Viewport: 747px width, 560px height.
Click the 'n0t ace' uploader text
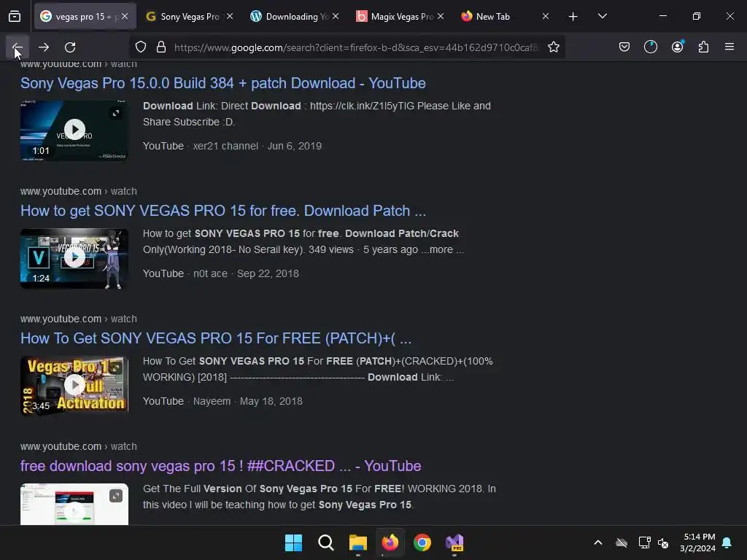[x=210, y=274]
